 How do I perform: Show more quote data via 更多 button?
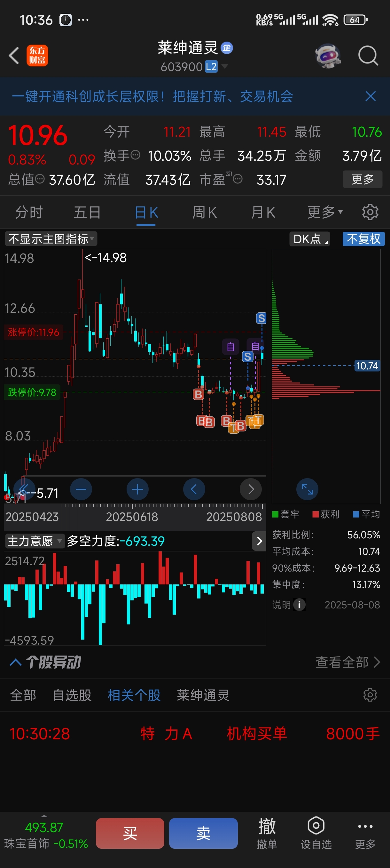(x=363, y=179)
